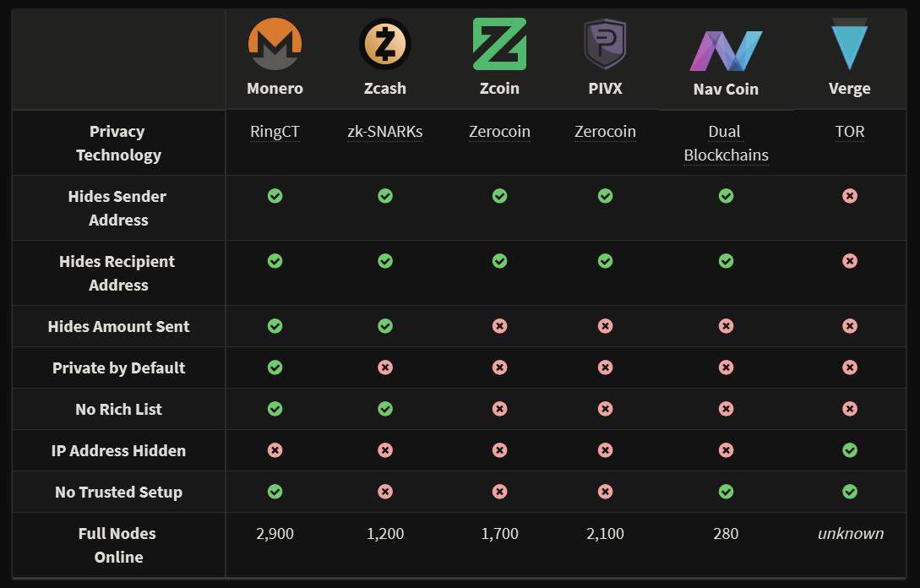The image size is (920, 588).
Task: Click Zcash's Hides Amount Sent check icon
Action: [x=385, y=326]
